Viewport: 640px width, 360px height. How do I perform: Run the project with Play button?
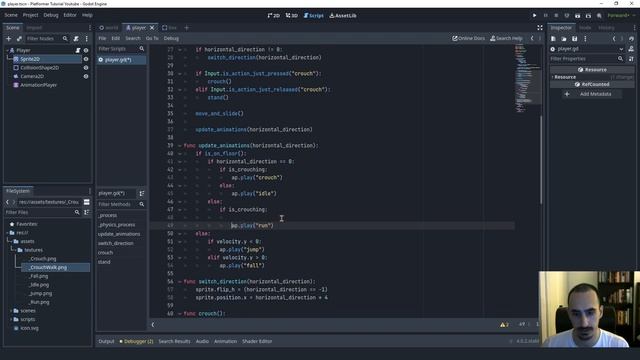[x=534, y=16]
